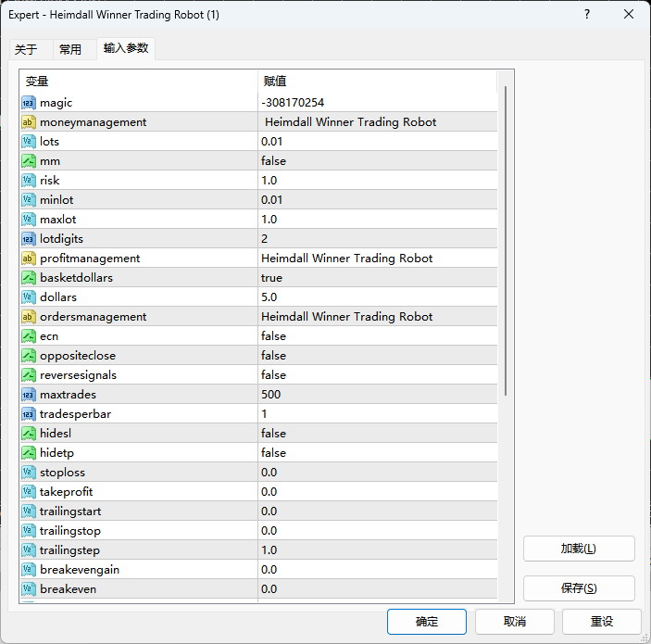
Task: Confirm settings with the 确定 button
Action: tap(426, 622)
